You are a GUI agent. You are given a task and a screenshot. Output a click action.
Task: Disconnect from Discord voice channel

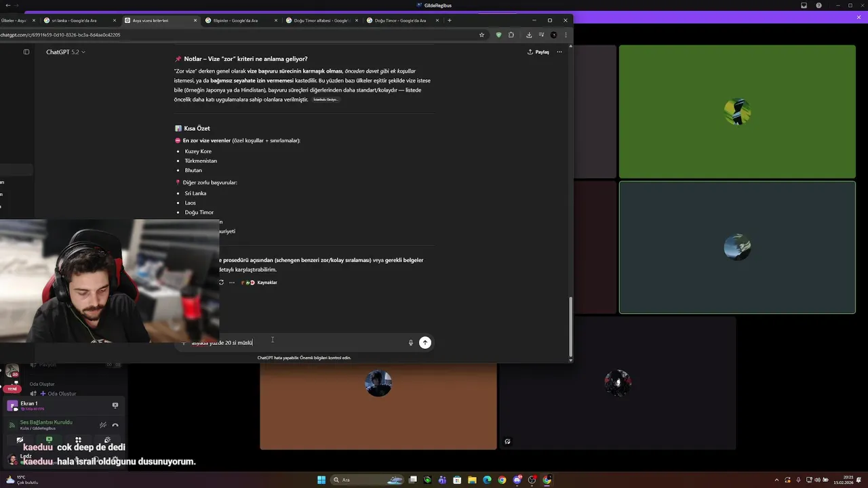(115, 425)
